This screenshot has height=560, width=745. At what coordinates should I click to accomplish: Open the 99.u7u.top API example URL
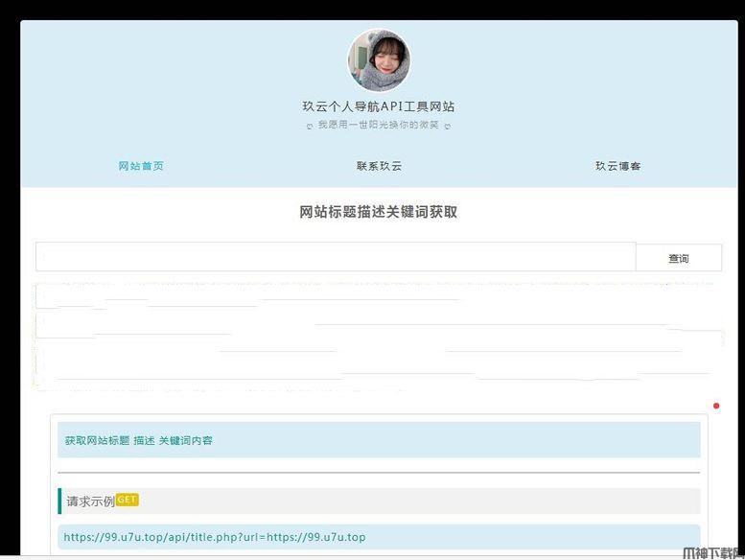coord(214,537)
